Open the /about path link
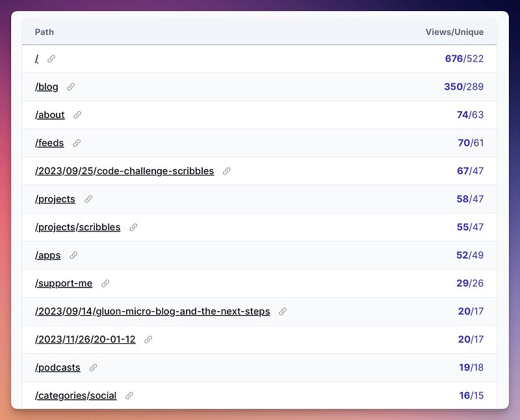The height and width of the screenshot is (420, 520). (x=50, y=115)
